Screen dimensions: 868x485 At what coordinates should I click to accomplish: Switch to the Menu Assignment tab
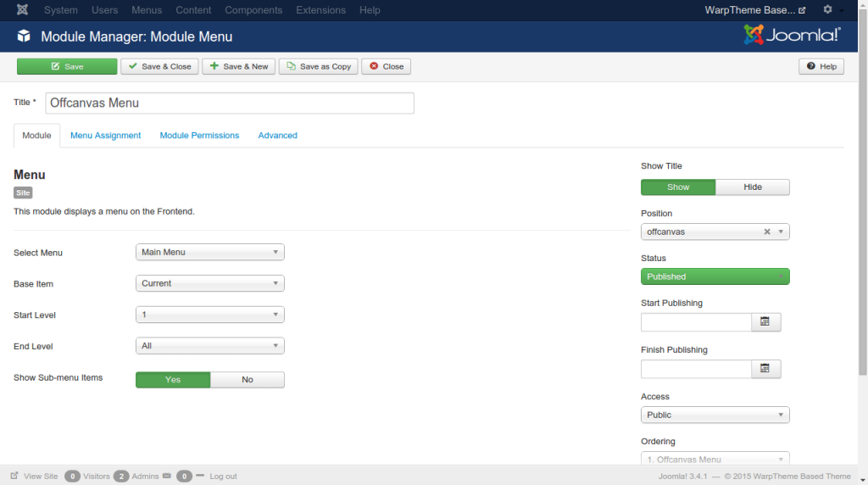(105, 136)
